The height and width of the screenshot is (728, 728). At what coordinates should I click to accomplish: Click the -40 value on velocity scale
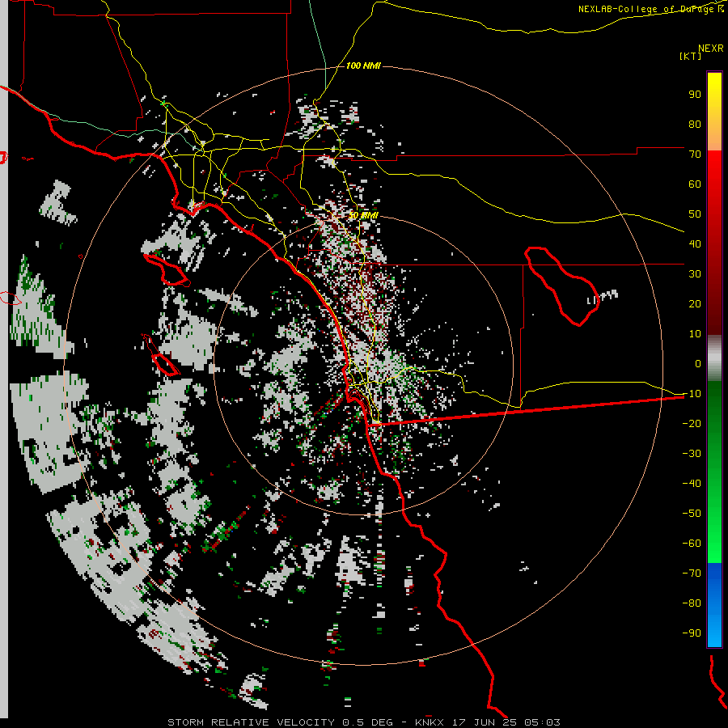[x=692, y=484]
